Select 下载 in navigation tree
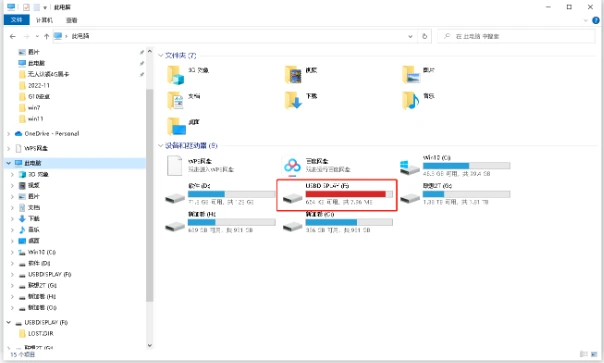Viewport: 604px width, 363px height. tap(29, 219)
